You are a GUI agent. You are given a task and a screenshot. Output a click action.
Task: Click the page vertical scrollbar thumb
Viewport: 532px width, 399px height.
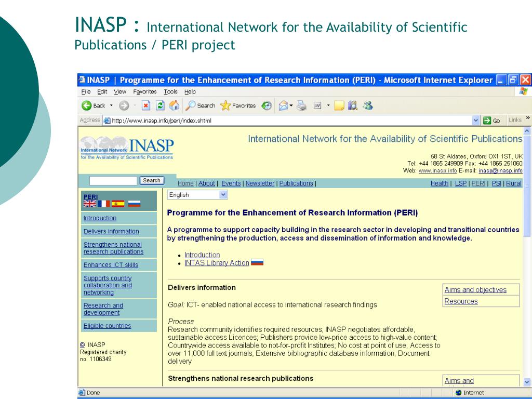coord(527,186)
